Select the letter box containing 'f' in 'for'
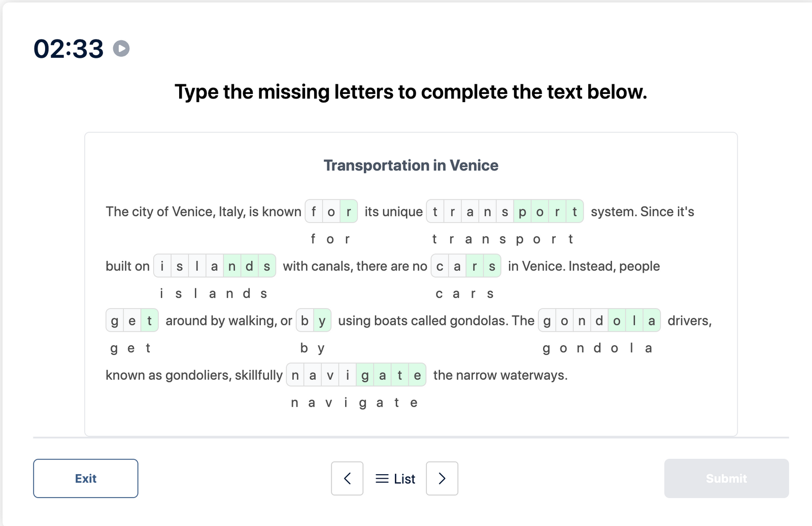 [x=314, y=212]
